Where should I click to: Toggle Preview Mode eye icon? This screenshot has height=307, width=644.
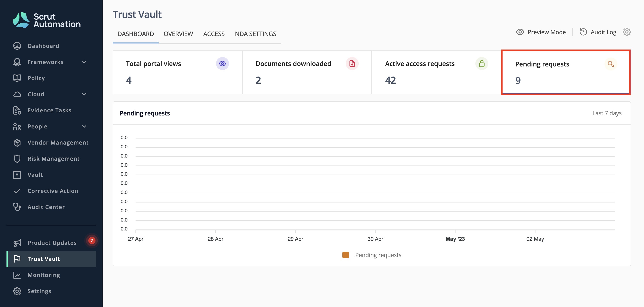[x=520, y=32]
